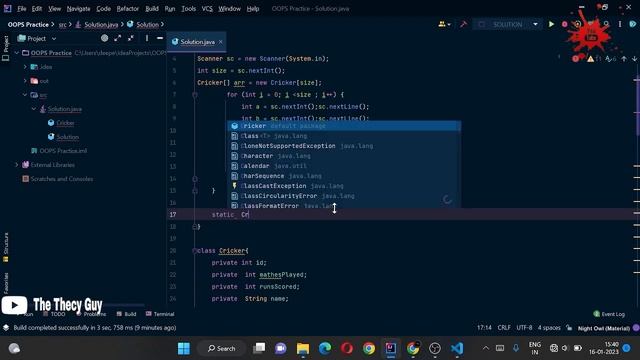Collapse the src folder
Screen dimensions: 640x360
coord(25,95)
